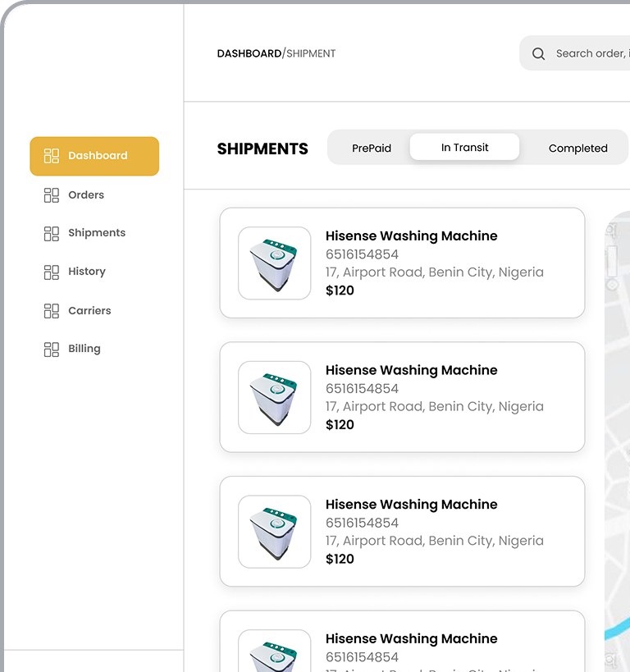Click order number 6516154854 in second card
The height and width of the screenshot is (672, 630).
(x=362, y=388)
